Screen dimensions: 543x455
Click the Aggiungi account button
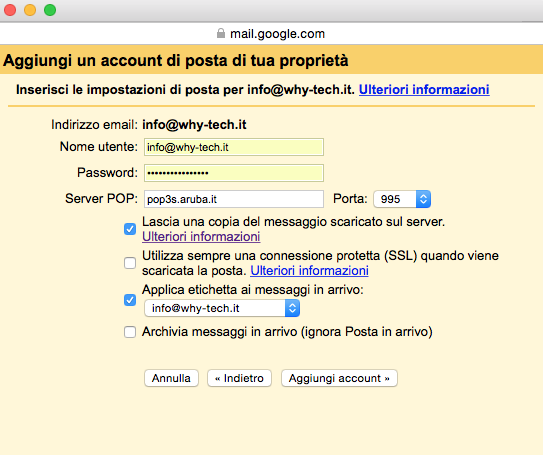click(x=339, y=378)
